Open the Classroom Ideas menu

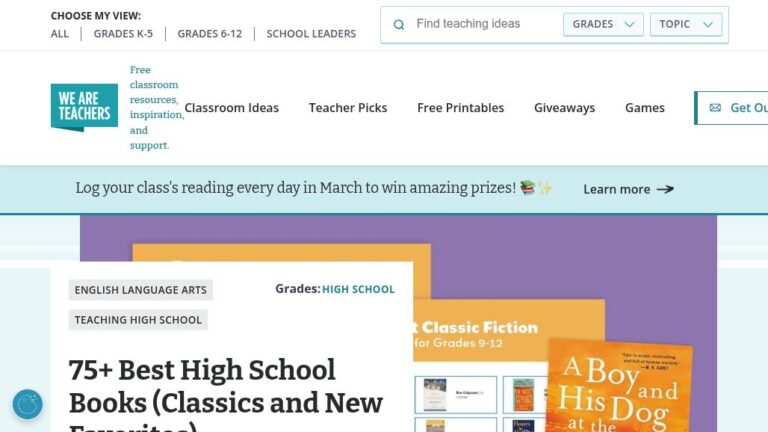pyautogui.click(x=231, y=108)
